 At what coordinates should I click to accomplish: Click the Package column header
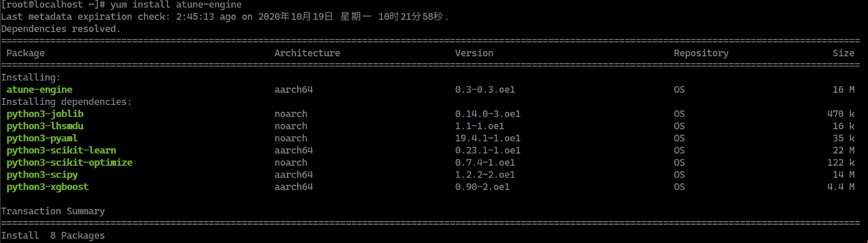point(25,53)
